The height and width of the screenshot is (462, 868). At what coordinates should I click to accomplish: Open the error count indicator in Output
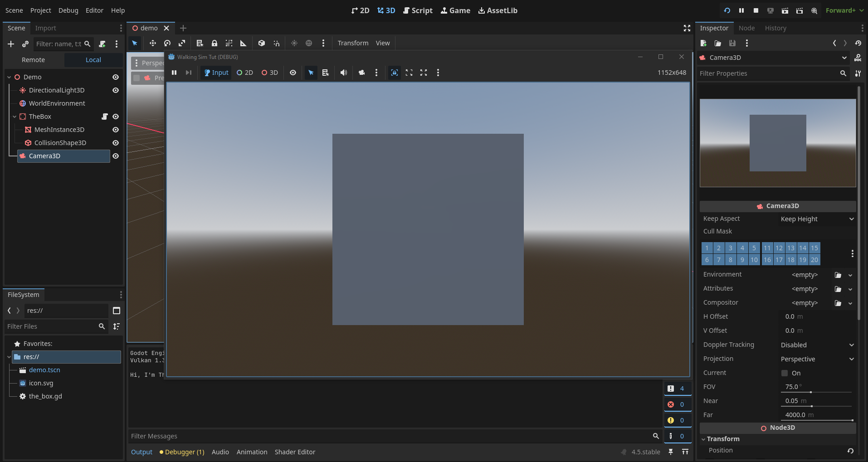point(677,404)
